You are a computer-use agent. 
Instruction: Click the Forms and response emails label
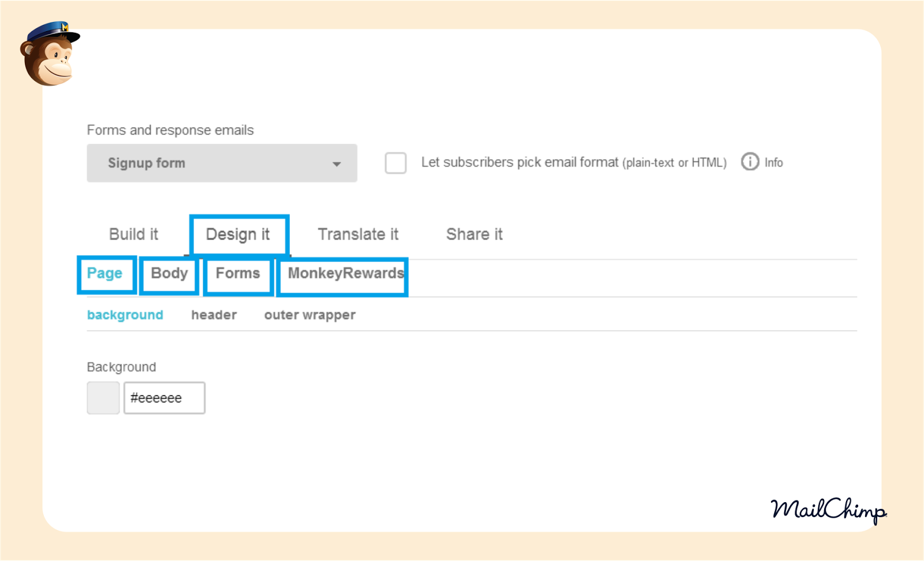point(170,130)
